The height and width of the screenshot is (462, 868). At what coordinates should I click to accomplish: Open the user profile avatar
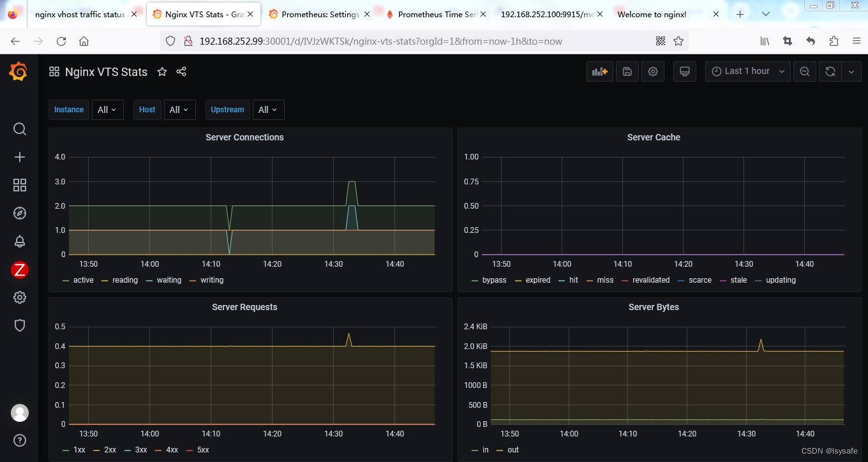[20, 413]
